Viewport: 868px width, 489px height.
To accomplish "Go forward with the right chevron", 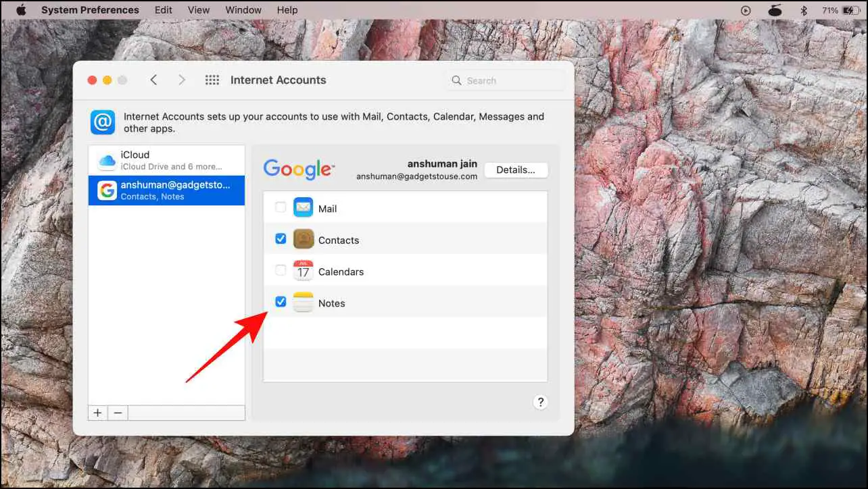I will pos(181,80).
